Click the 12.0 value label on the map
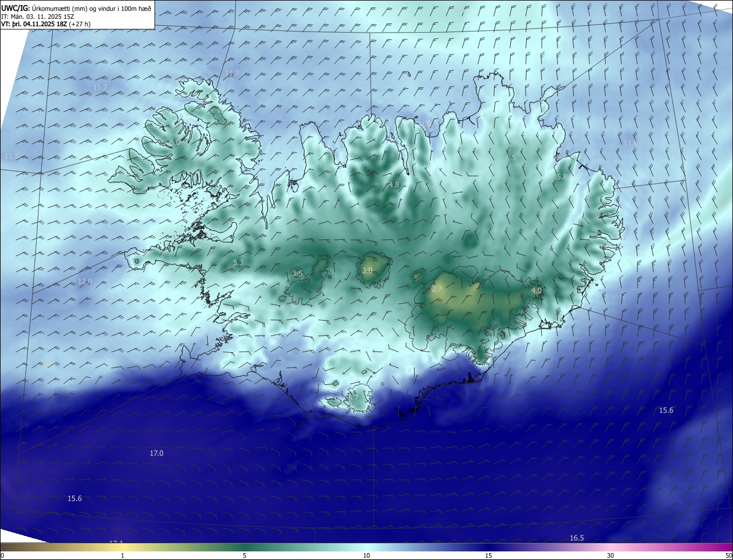 85,281
